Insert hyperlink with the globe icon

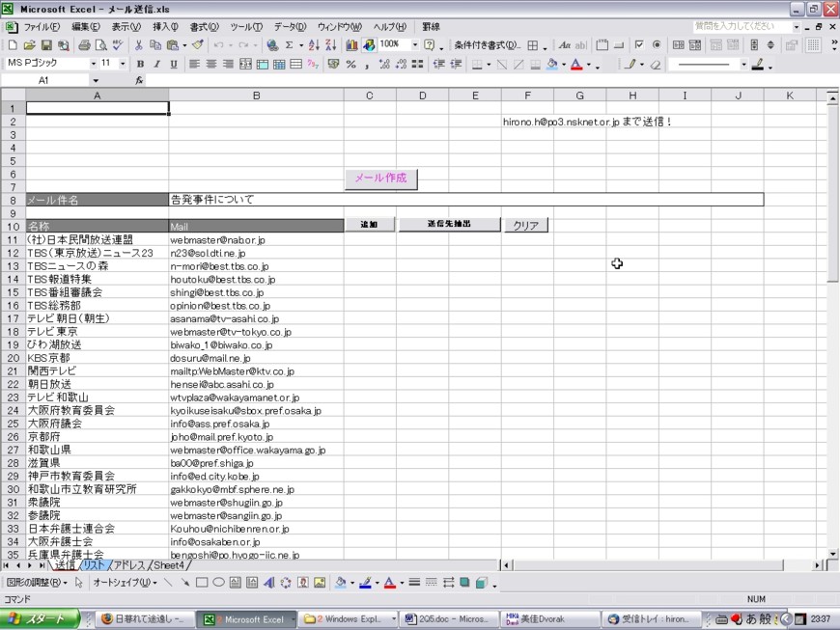(x=272, y=45)
